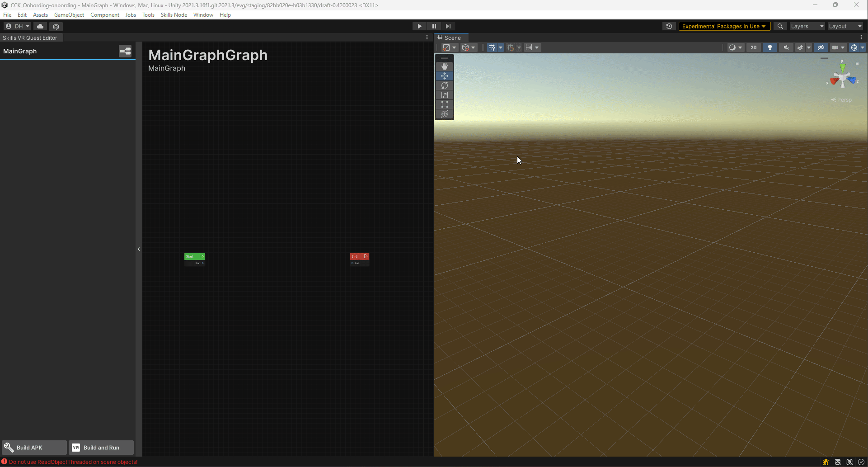Toggle grid snapping button
This screenshot has width=868, height=467.
point(511,47)
